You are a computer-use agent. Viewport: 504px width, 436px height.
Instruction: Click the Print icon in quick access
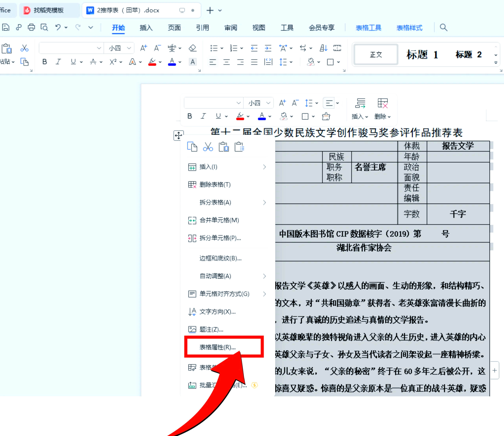click(31, 27)
